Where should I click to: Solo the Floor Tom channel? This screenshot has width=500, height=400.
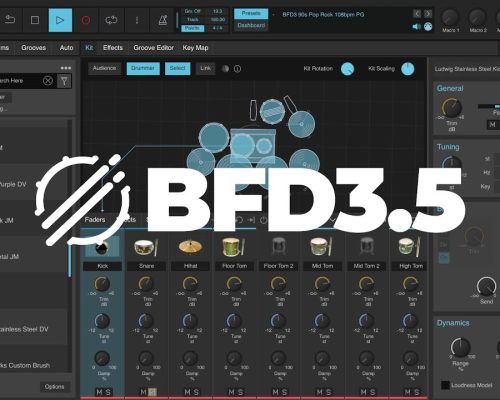(240, 392)
